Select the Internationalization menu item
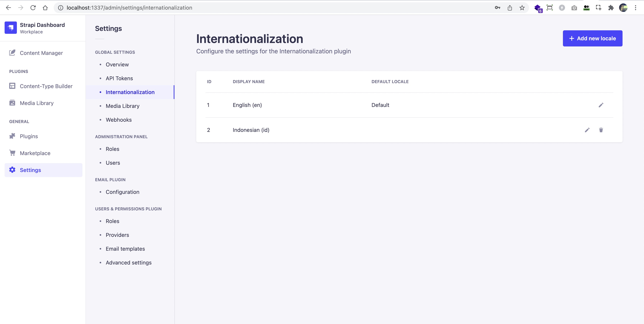The height and width of the screenshot is (324, 644). point(130,92)
